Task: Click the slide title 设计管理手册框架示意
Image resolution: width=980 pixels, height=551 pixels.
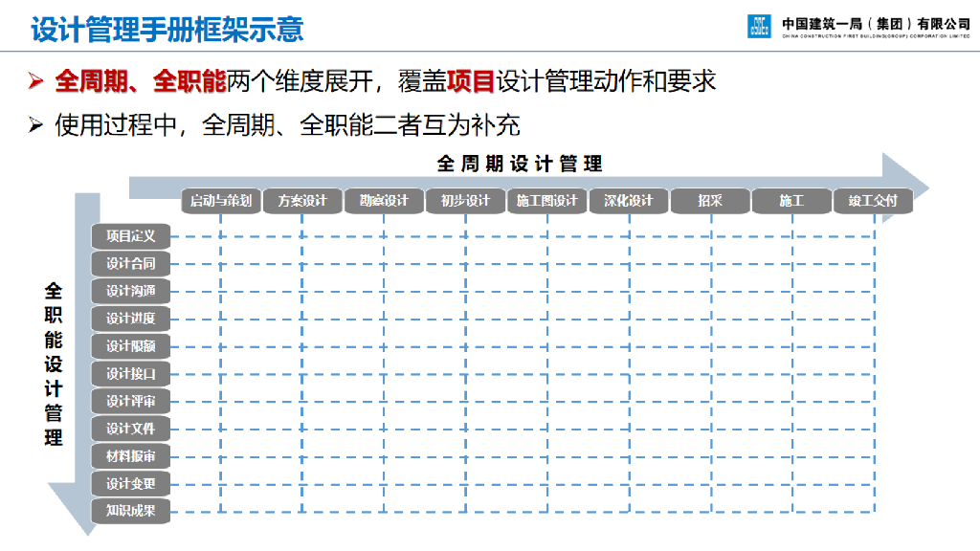Action: (x=167, y=30)
